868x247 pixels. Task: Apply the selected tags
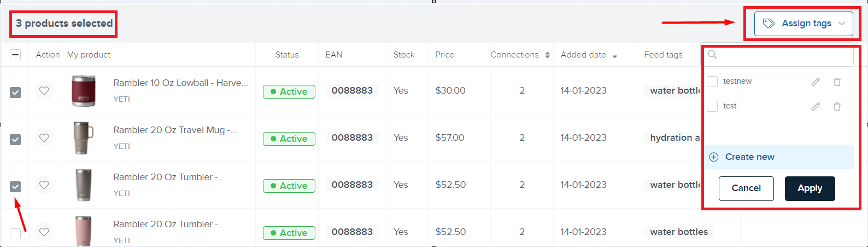point(810,188)
